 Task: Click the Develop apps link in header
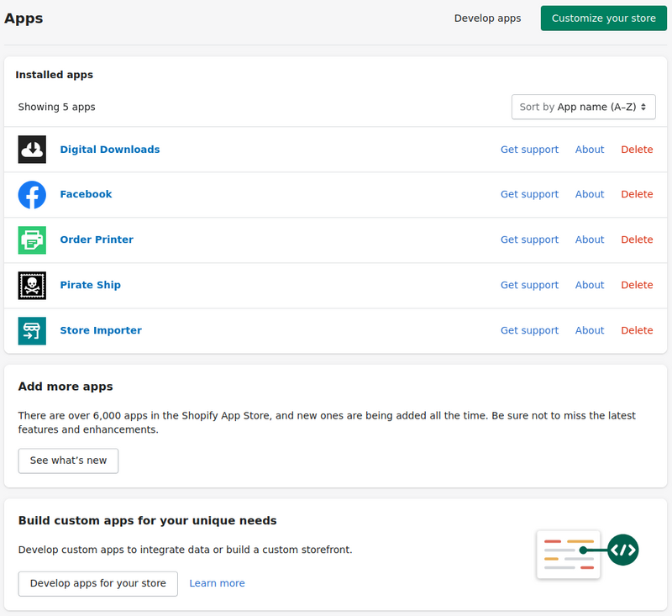click(488, 18)
